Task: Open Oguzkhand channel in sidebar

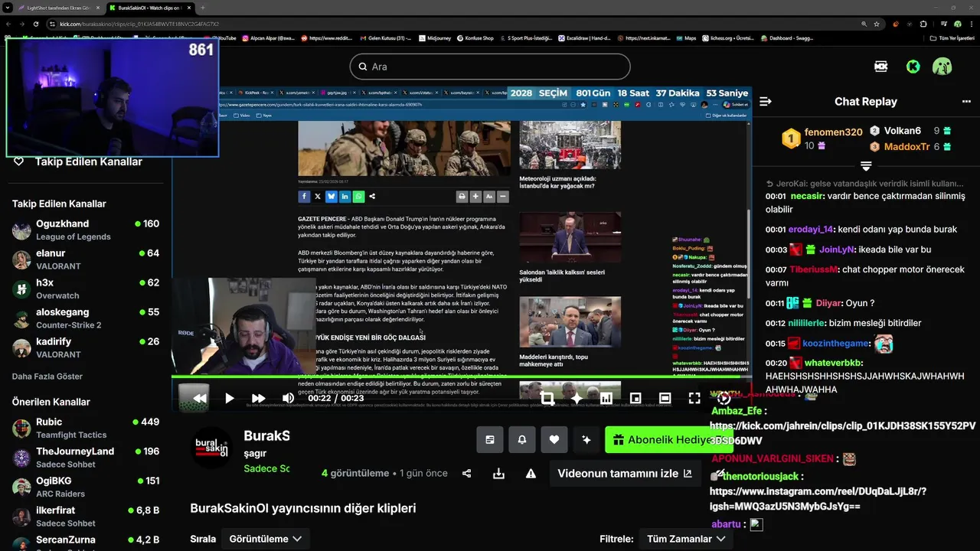Action: coord(86,230)
